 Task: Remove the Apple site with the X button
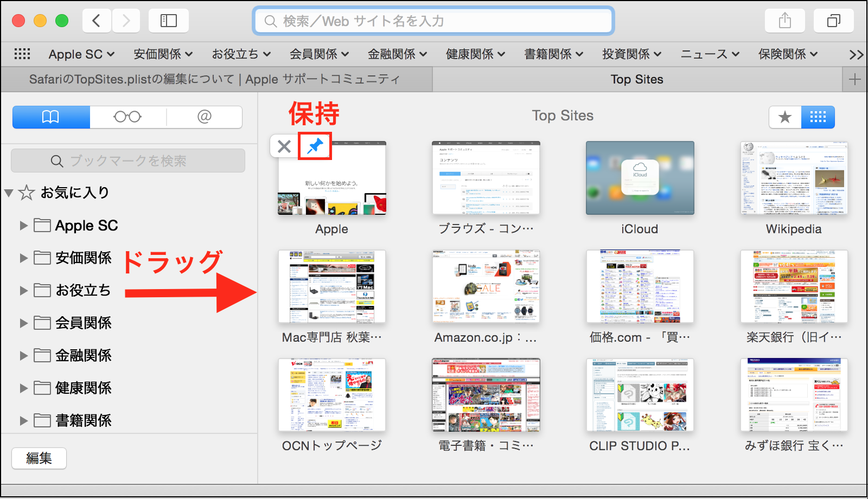pyautogui.click(x=284, y=146)
